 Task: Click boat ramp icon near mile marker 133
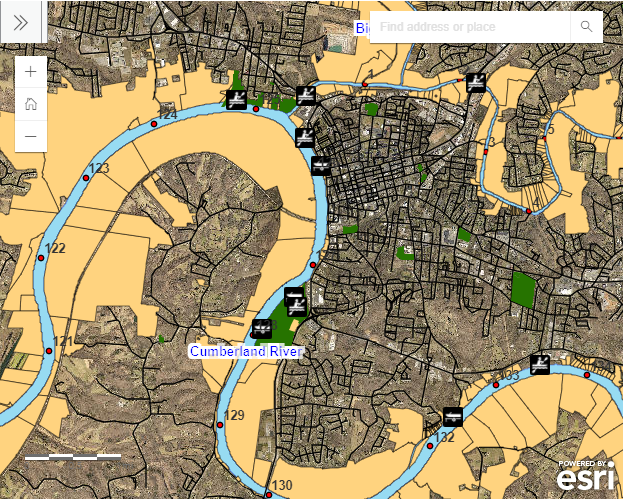click(x=540, y=364)
